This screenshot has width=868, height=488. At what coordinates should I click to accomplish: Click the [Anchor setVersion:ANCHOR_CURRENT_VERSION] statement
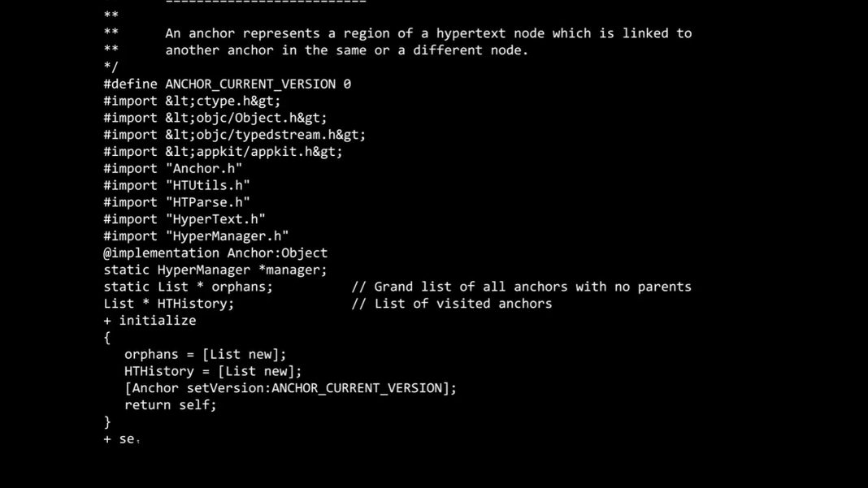(290, 388)
